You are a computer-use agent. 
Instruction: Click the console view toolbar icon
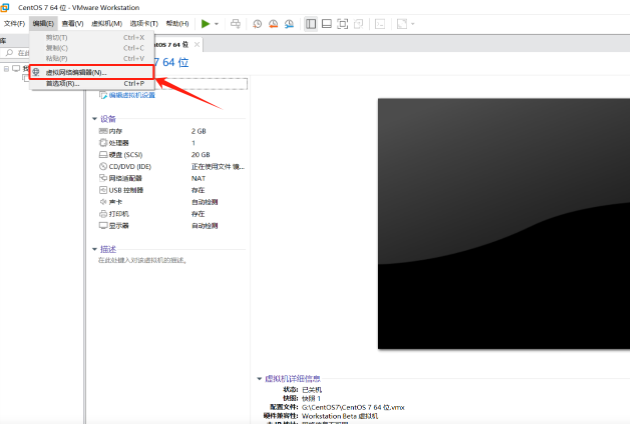click(380, 24)
